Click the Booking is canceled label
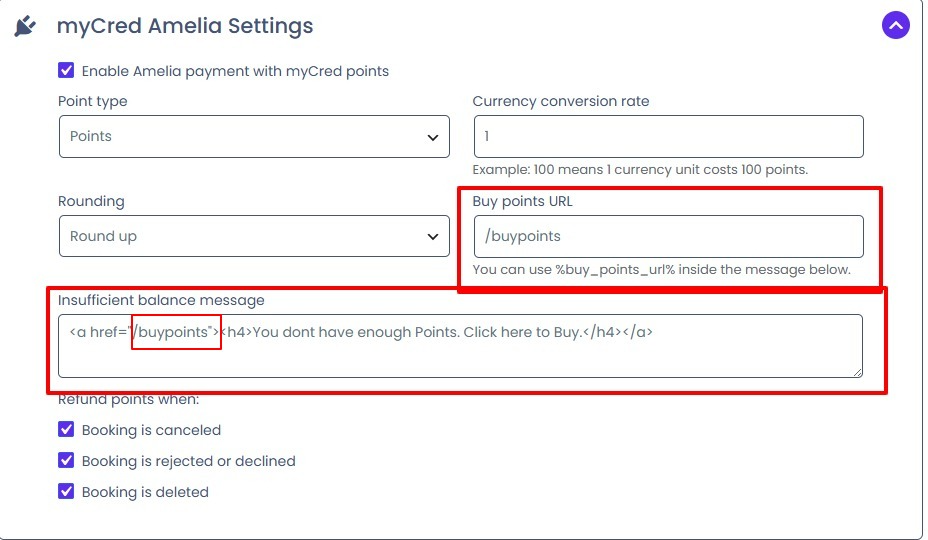 pyautogui.click(x=152, y=430)
